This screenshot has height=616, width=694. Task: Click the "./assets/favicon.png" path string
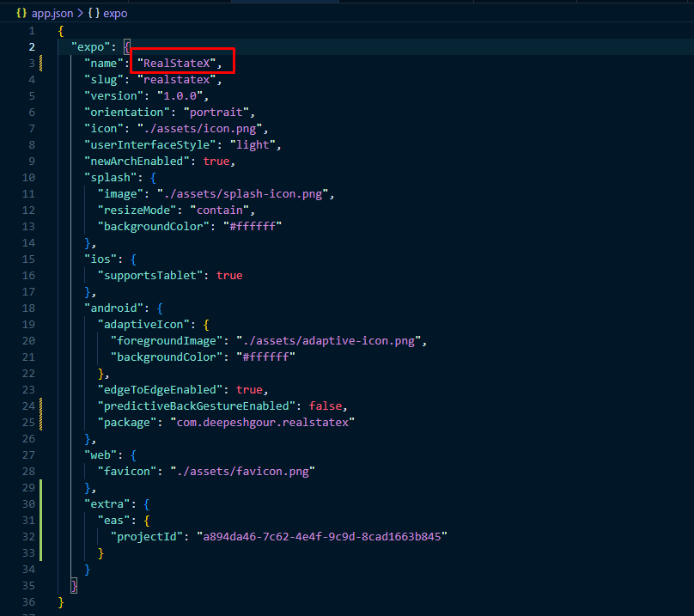(243, 471)
